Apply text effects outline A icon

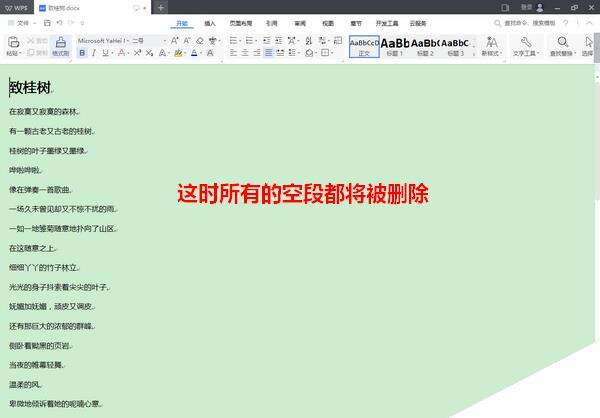point(162,53)
